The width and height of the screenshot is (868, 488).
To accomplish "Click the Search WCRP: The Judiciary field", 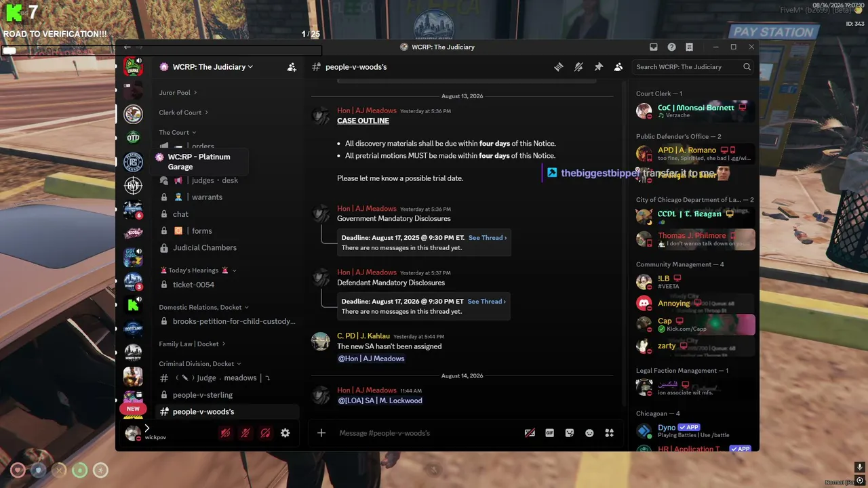I will pos(692,67).
